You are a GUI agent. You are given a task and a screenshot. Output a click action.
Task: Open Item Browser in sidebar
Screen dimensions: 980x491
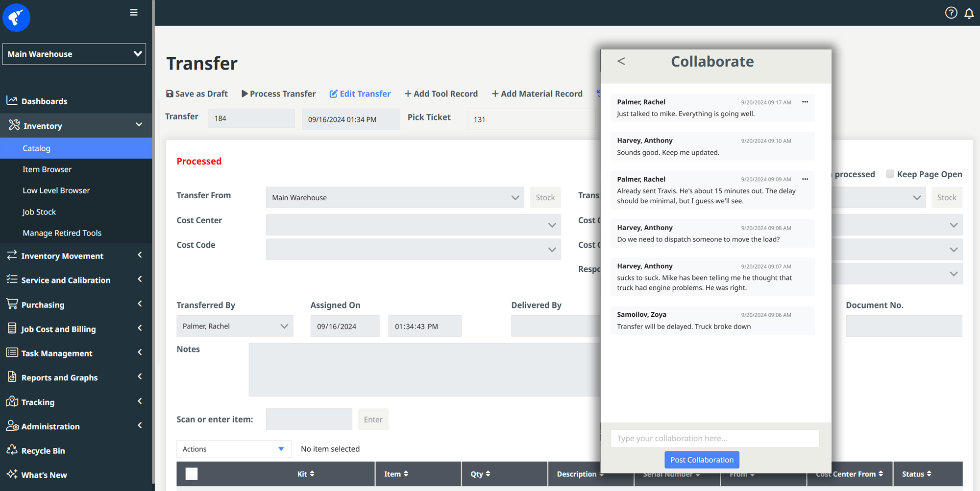tap(47, 169)
